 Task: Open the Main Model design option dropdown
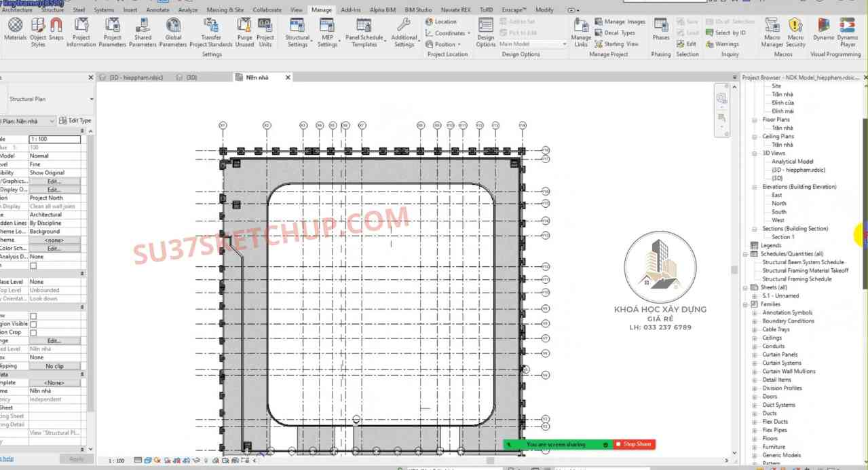coord(533,44)
